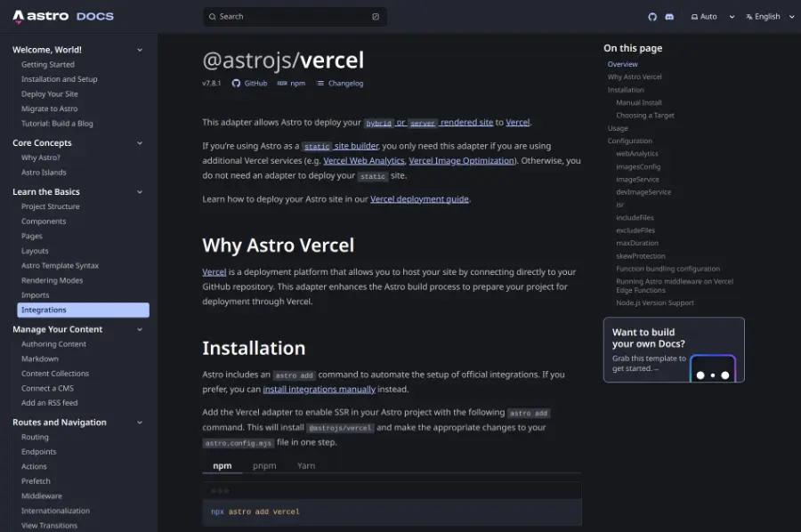Open the Changelog link

tap(340, 83)
